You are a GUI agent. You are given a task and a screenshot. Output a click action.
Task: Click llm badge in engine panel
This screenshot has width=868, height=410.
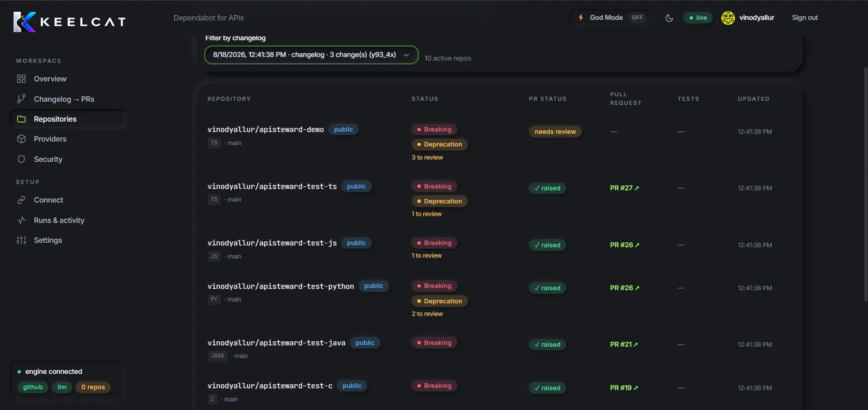pyautogui.click(x=62, y=387)
